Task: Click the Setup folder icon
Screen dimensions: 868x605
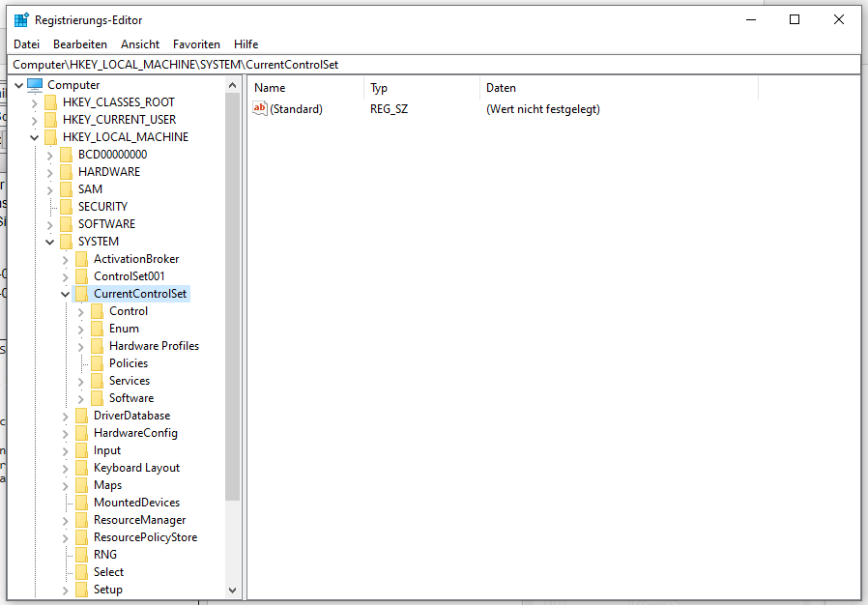Action: pos(82,590)
